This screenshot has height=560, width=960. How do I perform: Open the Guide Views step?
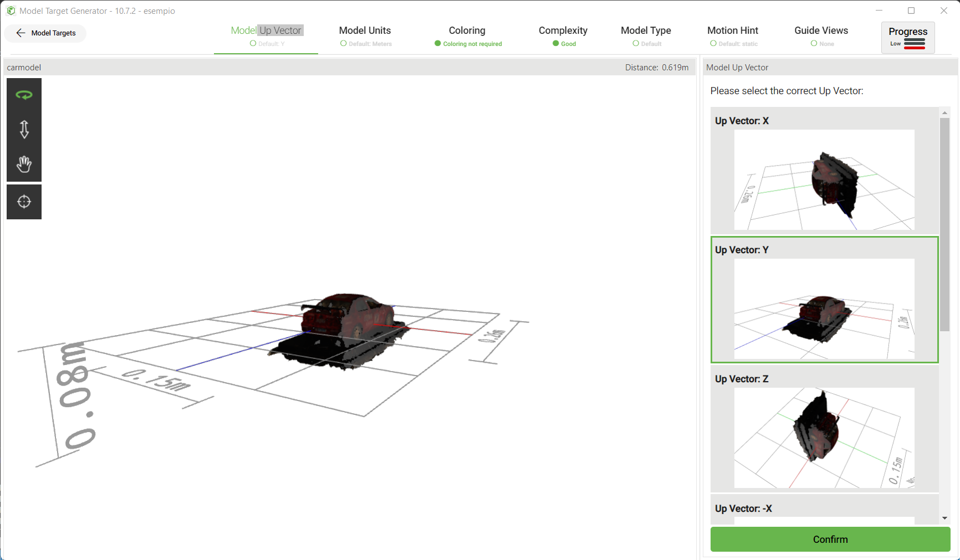point(821,30)
